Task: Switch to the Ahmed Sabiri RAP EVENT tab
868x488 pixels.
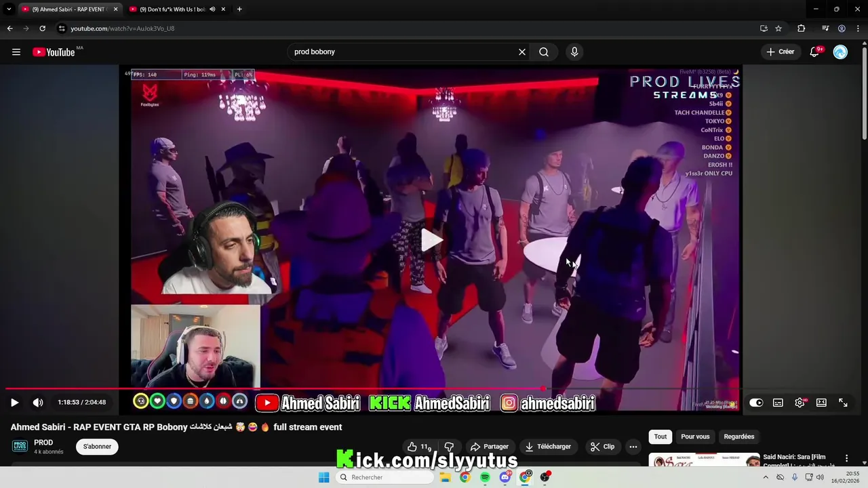Action: 68,9
